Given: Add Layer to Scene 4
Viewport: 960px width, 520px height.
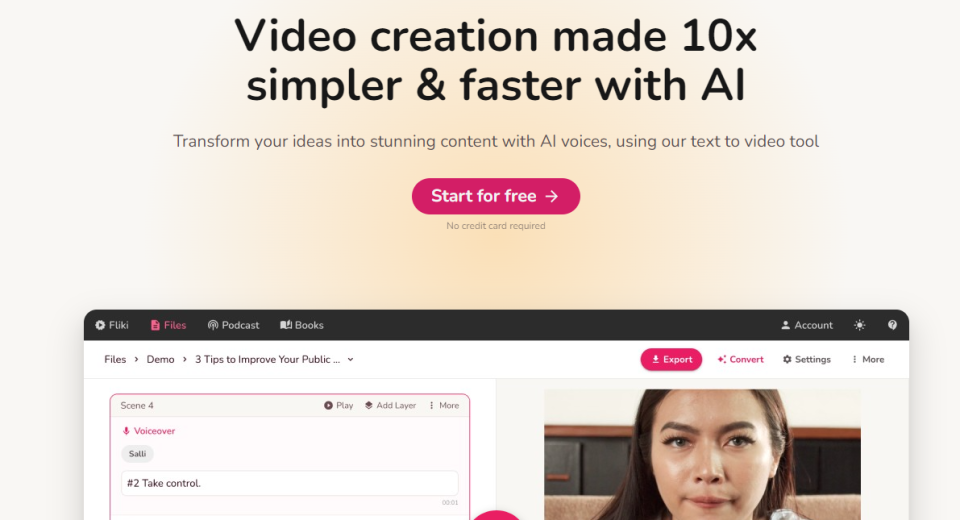Looking at the screenshot, I should point(390,405).
